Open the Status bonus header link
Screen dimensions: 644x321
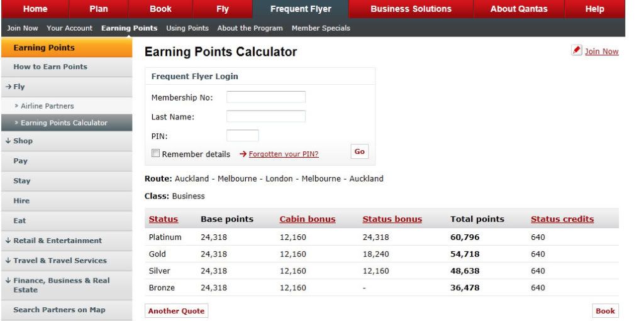392,219
